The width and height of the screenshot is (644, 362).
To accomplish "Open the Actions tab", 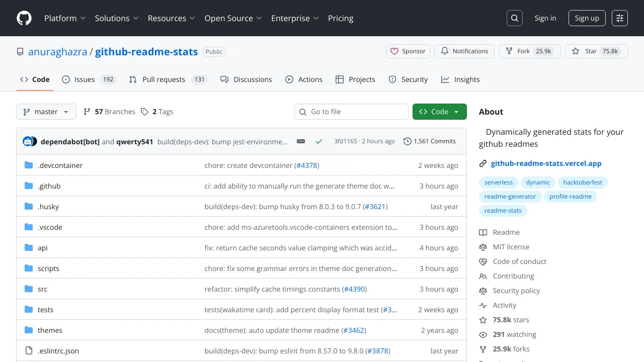I will 304,79.
